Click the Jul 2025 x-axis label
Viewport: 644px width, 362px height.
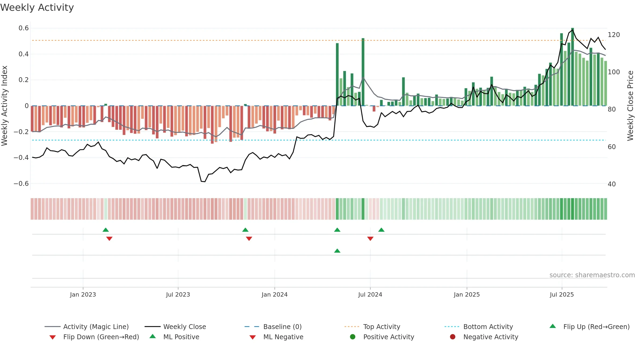(x=562, y=294)
